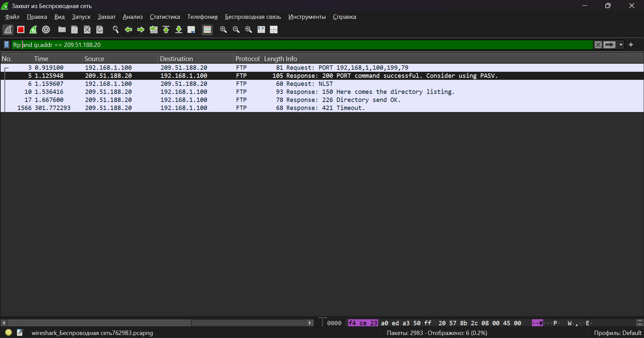Zoom in on packet list text
Viewport: 644px width, 338px height.
[x=223, y=30]
